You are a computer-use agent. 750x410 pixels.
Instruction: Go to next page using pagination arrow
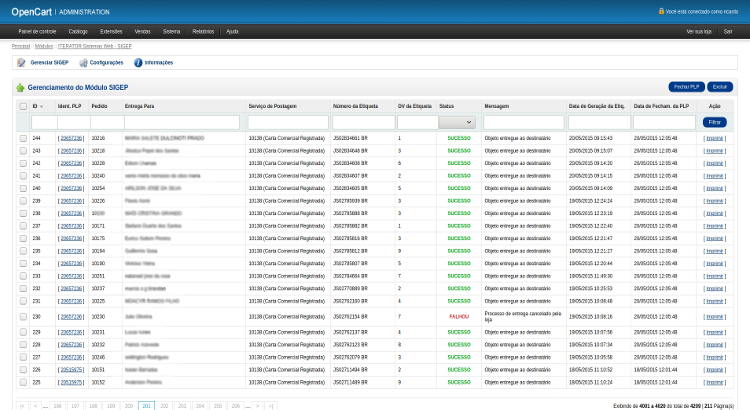point(257,406)
